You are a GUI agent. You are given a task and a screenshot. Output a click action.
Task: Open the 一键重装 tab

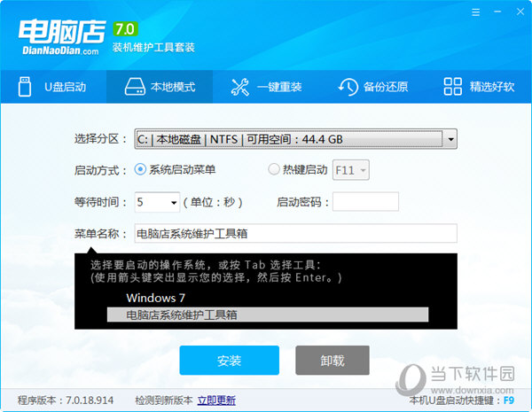[x=266, y=87]
